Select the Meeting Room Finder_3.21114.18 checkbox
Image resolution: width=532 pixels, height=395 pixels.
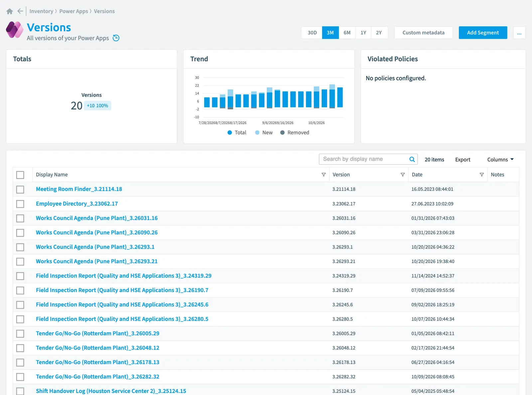point(20,189)
